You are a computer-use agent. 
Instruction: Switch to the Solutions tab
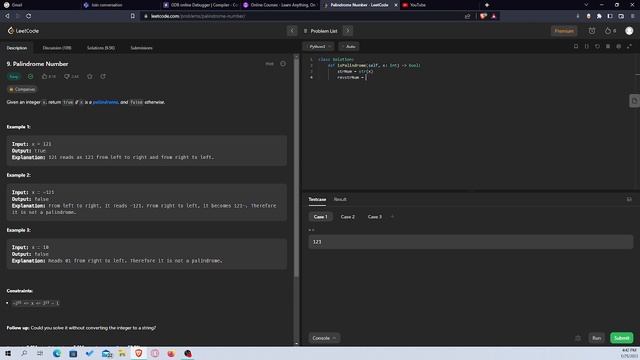pos(100,48)
